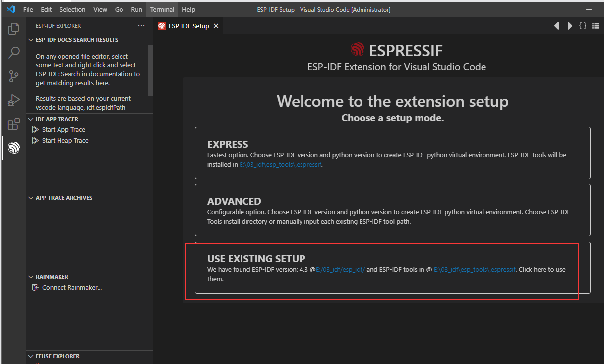Open the ESP-IDF Explorer more actions ellipsis

point(141,26)
